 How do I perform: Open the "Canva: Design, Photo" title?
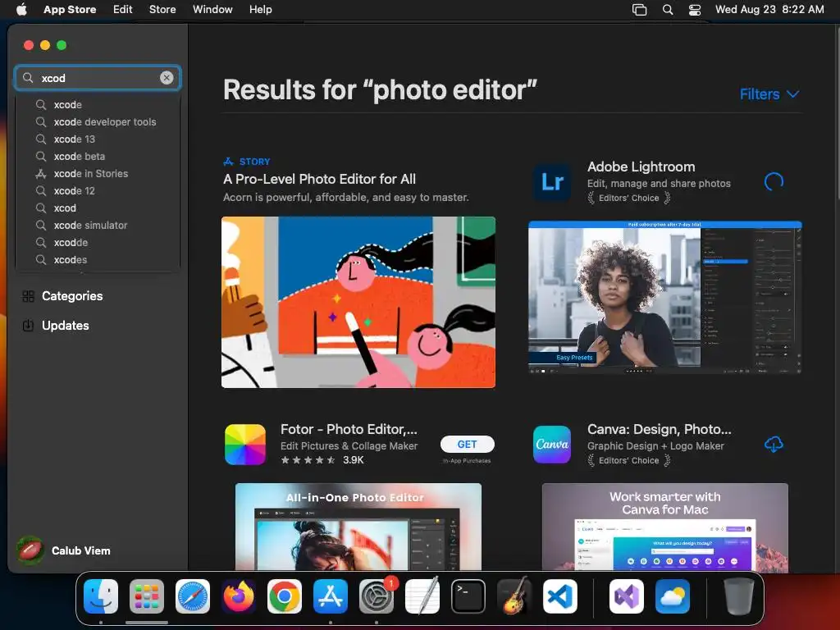(x=659, y=429)
